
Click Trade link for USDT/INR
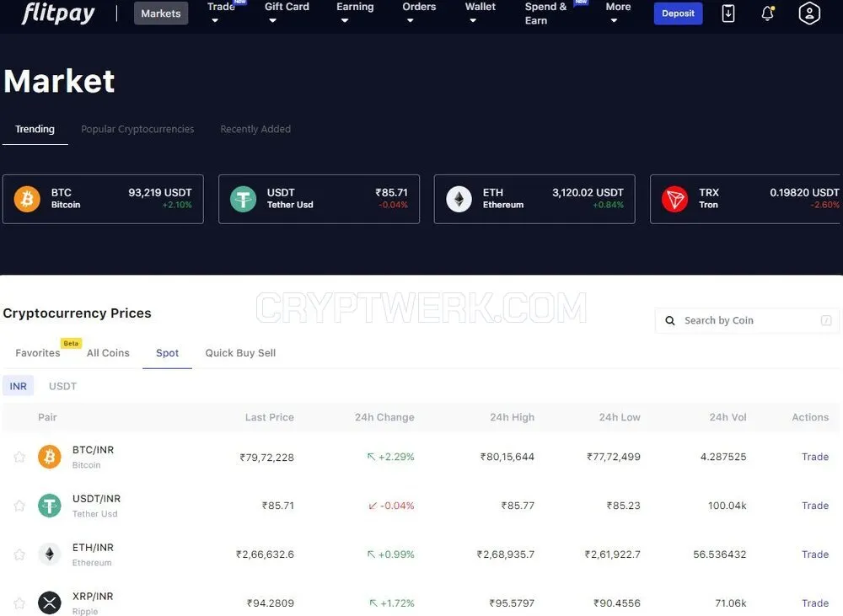click(815, 506)
